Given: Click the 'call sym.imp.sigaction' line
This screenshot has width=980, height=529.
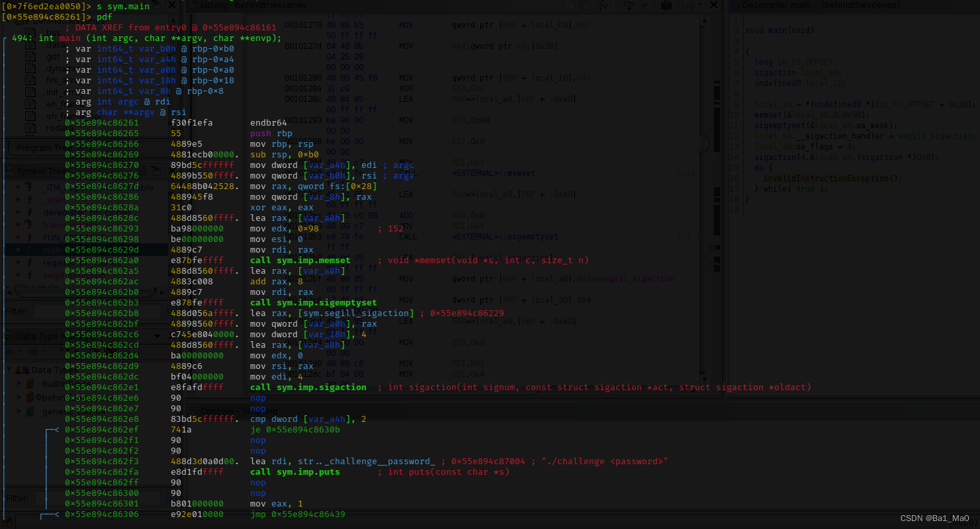Looking at the screenshot, I should 308,387.
